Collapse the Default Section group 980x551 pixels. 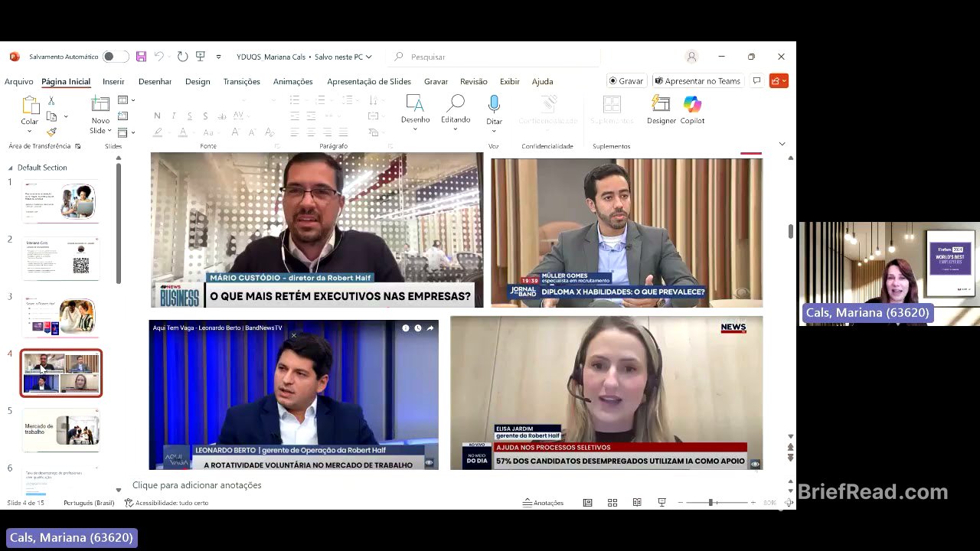[11, 168]
